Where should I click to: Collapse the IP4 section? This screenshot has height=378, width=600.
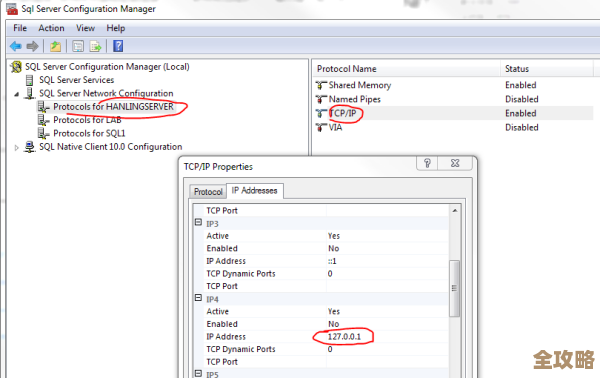coord(198,298)
